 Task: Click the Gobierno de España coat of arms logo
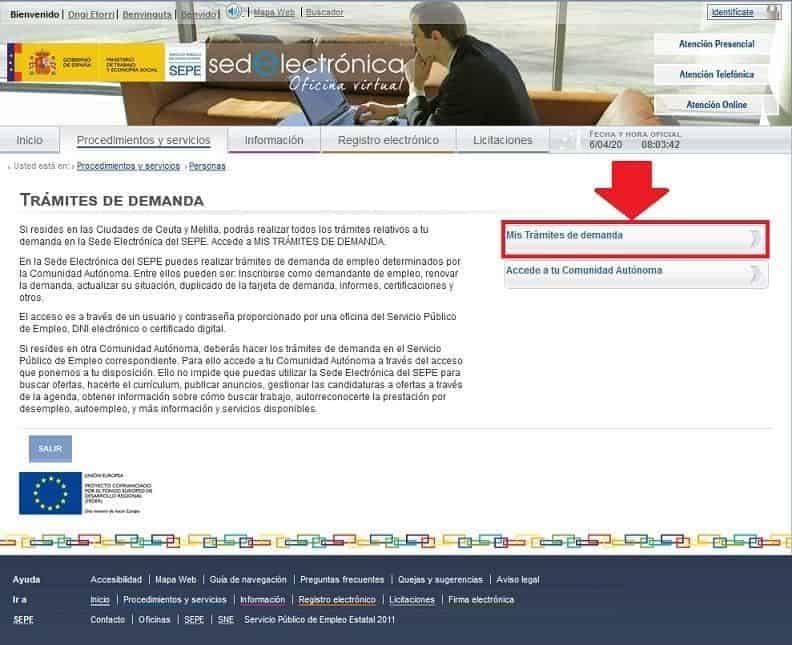[x=42, y=63]
